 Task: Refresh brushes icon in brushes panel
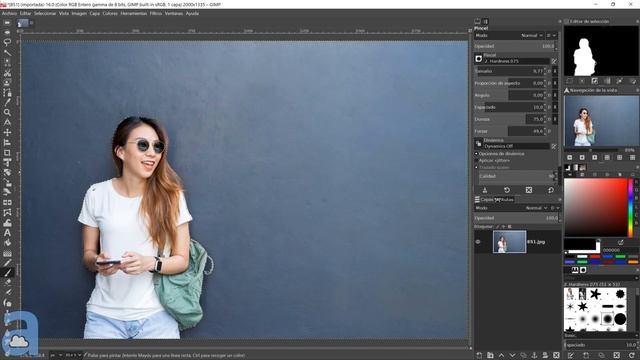click(x=632, y=356)
